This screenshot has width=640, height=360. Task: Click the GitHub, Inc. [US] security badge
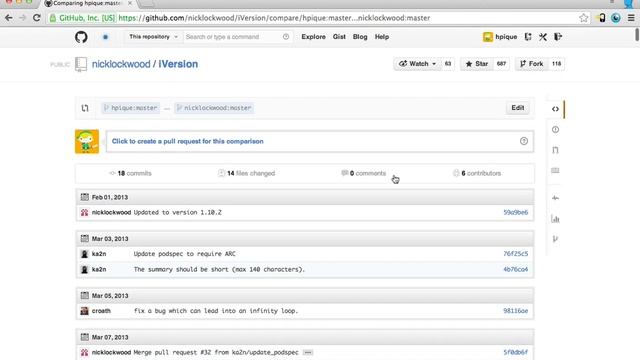point(82,18)
